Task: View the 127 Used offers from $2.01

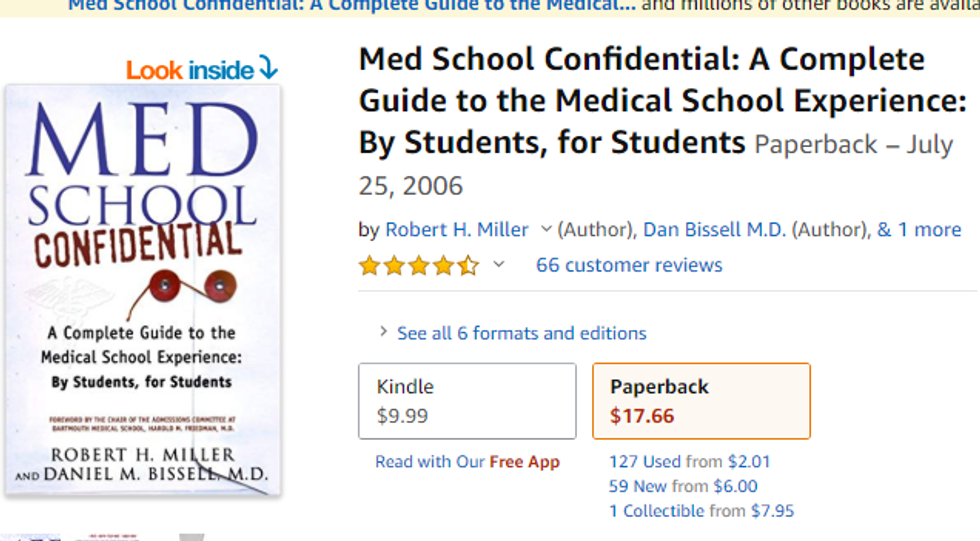Action: tap(689, 461)
